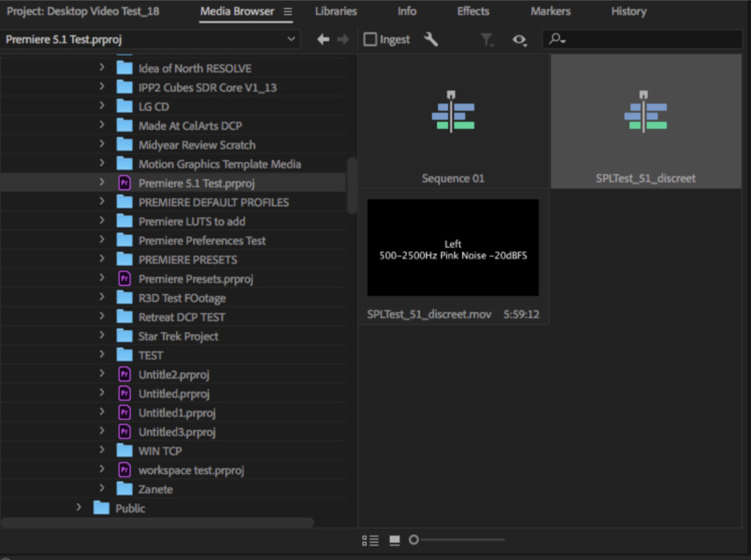Viewport: 751px width, 560px height.
Task: Click the WIN TCP folder icon
Action: (x=125, y=451)
